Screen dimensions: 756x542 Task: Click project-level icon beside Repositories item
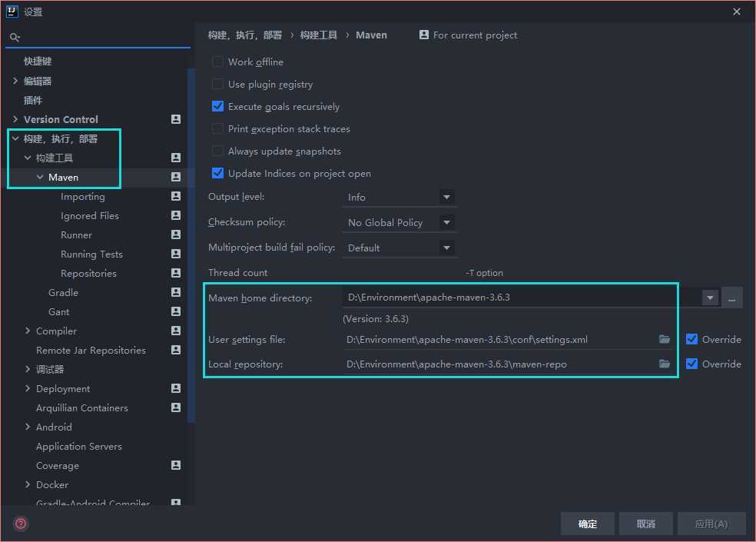[176, 273]
